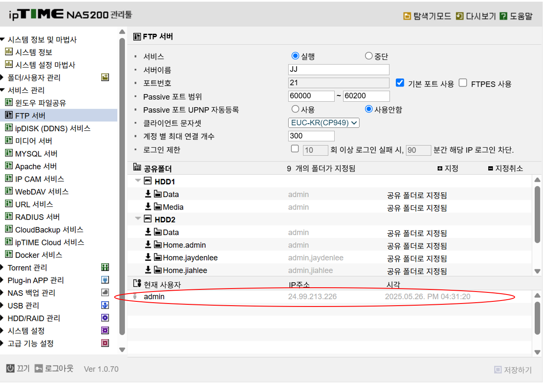Open RADIUS 서버 from the sidebar
The height and width of the screenshot is (392, 560).
pyautogui.click(x=32, y=217)
